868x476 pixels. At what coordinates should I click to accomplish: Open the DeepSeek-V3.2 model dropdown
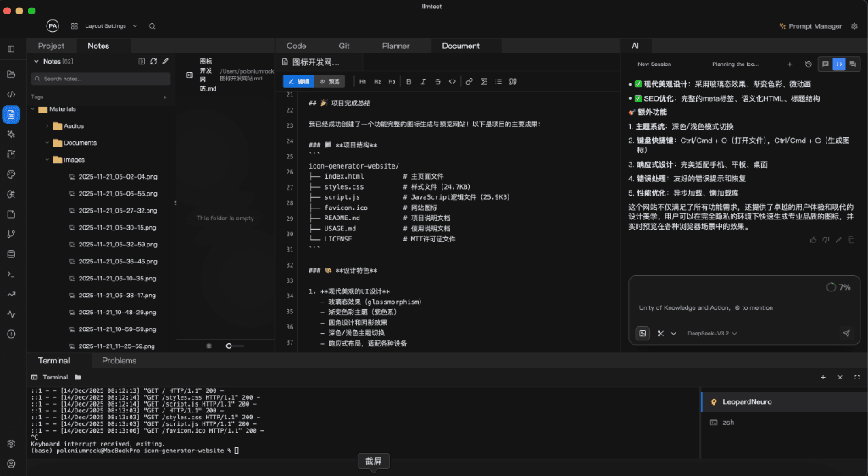[x=712, y=334]
